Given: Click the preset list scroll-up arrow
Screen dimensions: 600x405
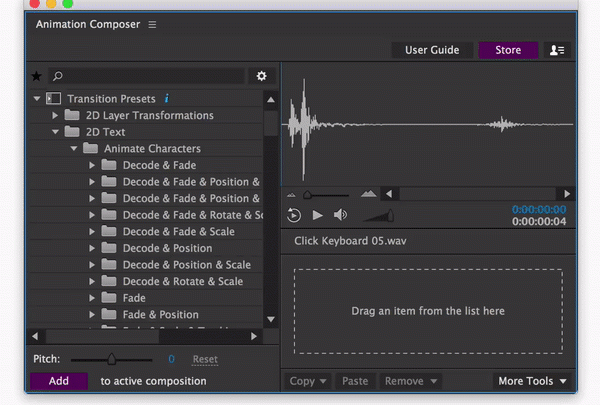Looking at the screenshot, I should click(271, 100).
